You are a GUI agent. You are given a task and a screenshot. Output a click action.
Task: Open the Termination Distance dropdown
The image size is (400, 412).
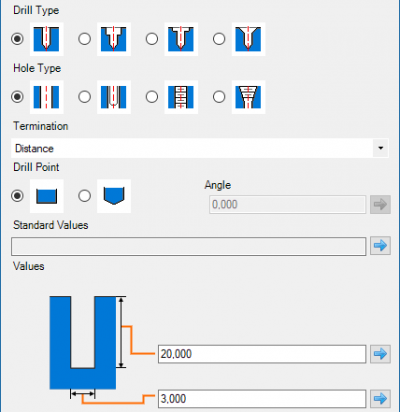click(200, 148)
